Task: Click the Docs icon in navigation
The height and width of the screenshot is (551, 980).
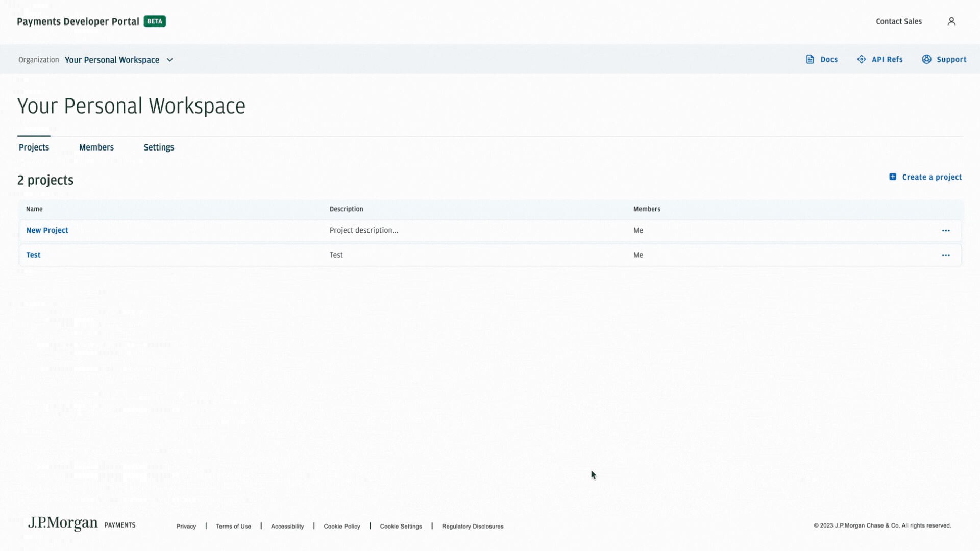Action: click(811, 59)
